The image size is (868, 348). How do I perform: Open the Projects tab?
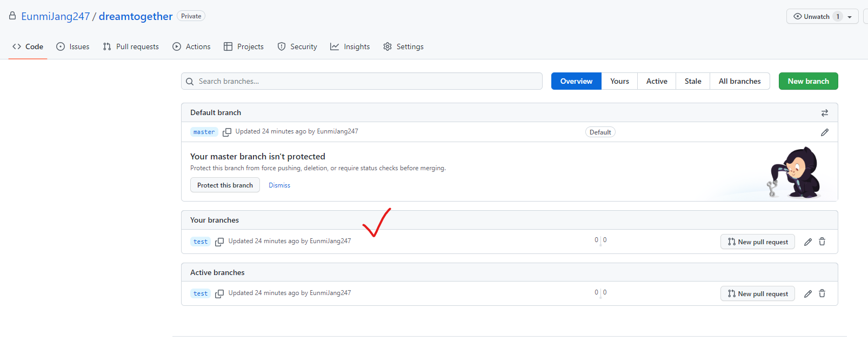[x=244, y=46]
